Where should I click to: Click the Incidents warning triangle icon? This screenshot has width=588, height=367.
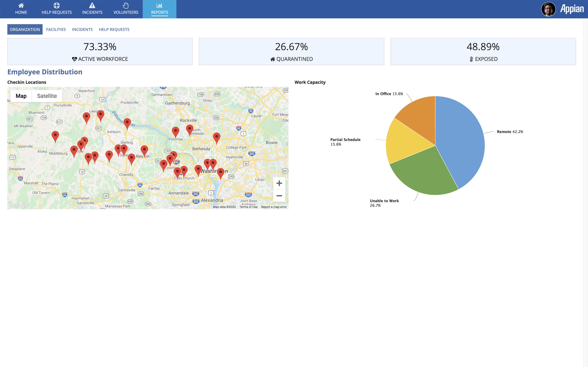tap(92, 5)
